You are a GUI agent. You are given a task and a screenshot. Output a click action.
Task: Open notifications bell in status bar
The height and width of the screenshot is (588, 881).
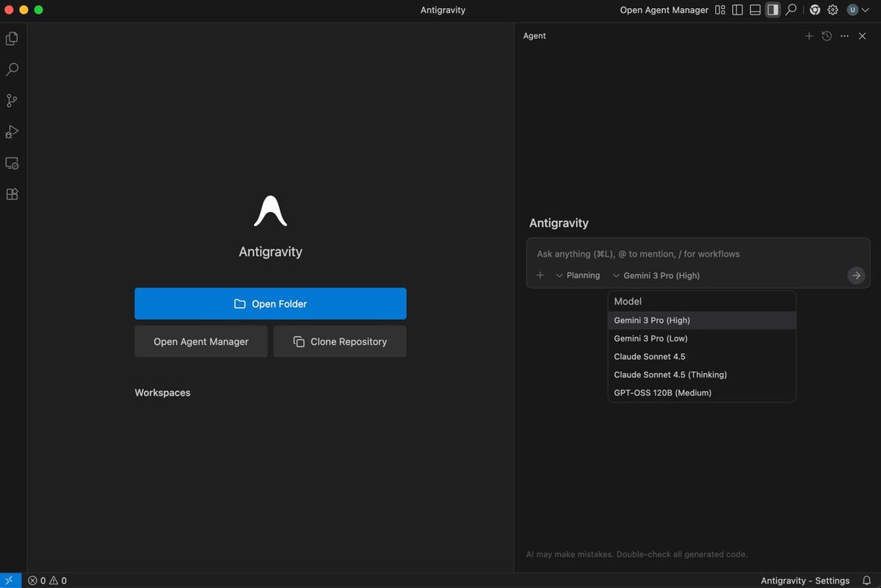point(867,581)
